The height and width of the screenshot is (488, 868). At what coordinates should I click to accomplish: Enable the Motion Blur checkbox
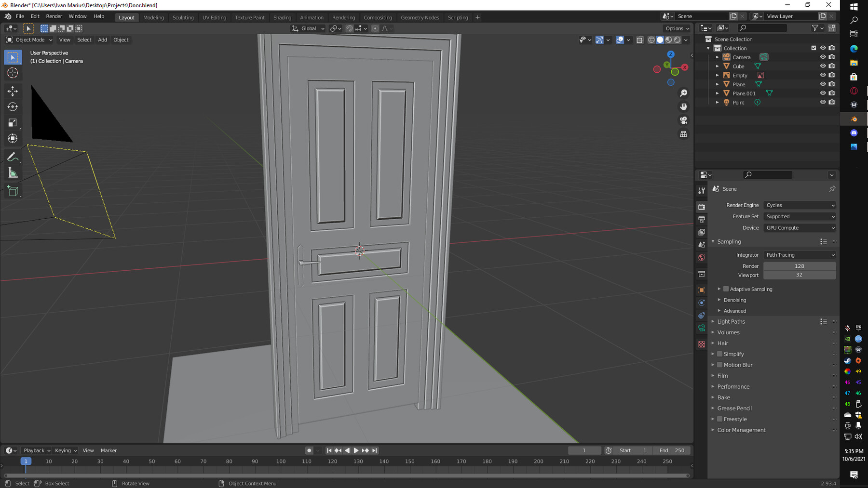719,365
